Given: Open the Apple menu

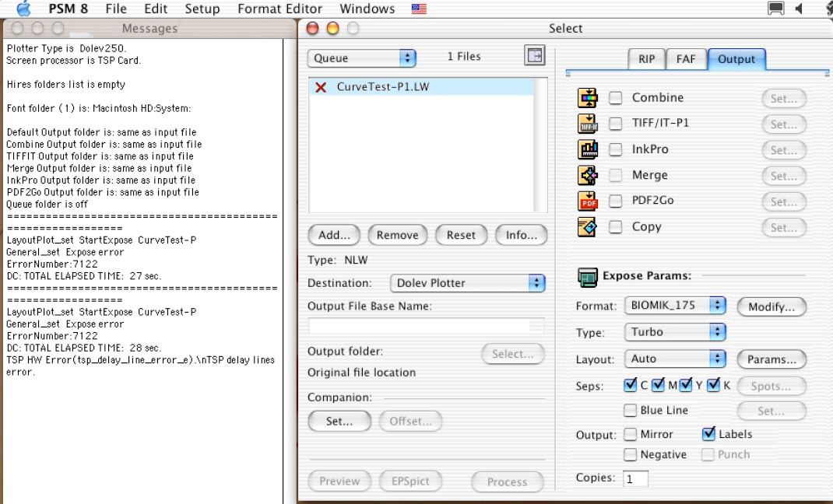Looking at the screenshot, I should pyautogui.click(x=23, y=9).
